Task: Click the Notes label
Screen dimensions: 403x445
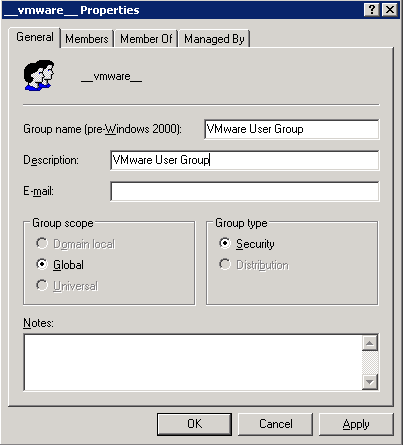Action: click(x=38, y=323)
